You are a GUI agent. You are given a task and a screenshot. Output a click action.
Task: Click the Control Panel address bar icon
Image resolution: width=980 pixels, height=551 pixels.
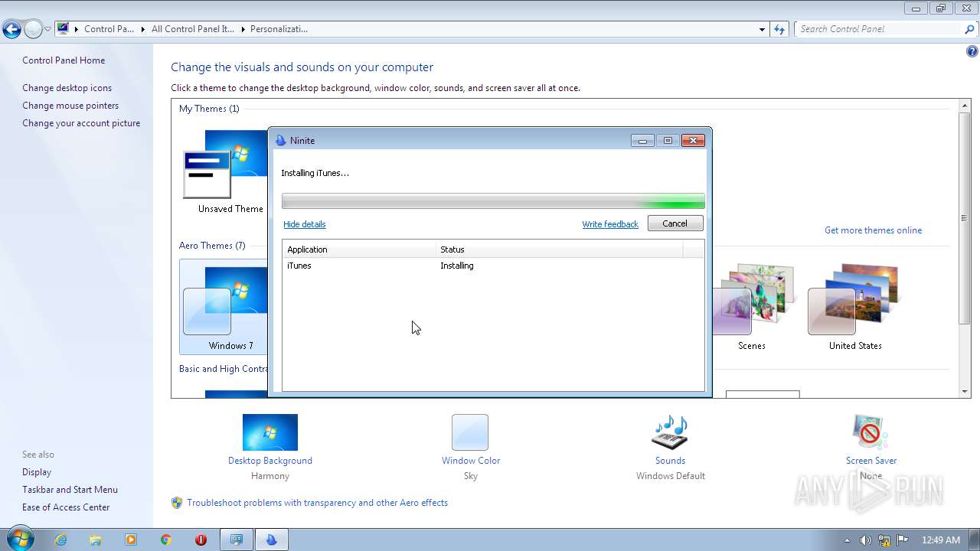[63, 29]
